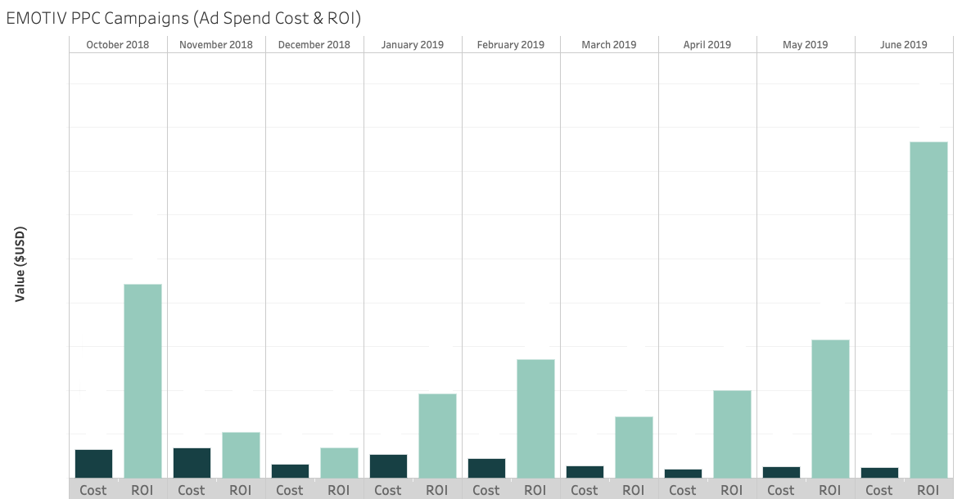Click the Cost label under February 2019
The height and width of the screenshot is (499, 980).
(x=485, y=490)
